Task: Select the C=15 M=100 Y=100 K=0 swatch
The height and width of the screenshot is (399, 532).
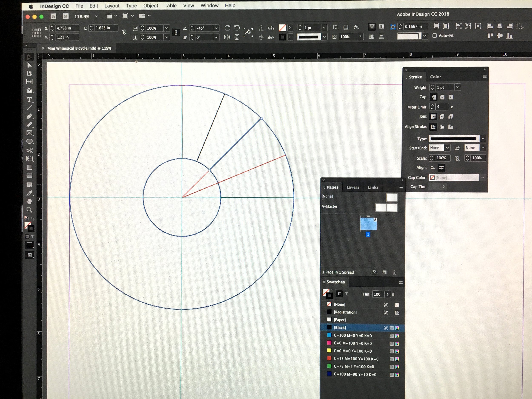Action: point(362,359)
